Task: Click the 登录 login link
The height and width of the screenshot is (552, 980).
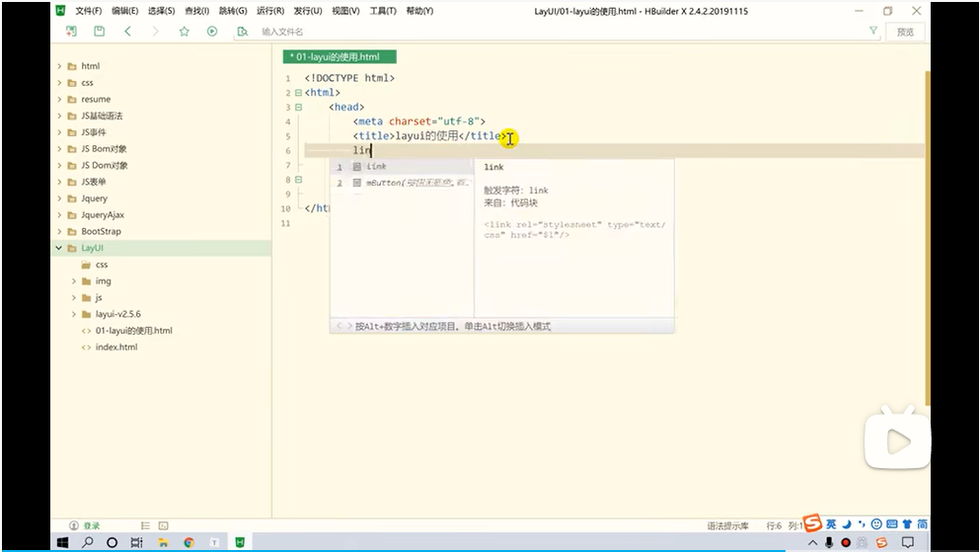Action: pyautogui.click(x=92, y=525)
